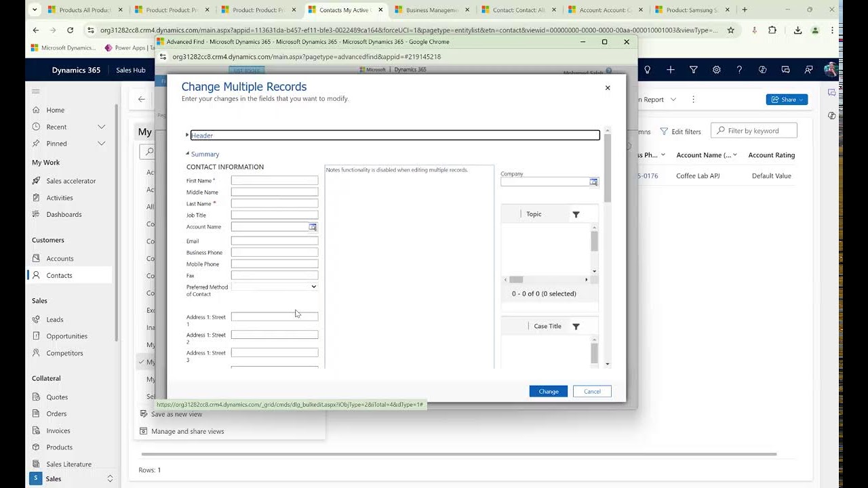The image size is (868, 488).
Task: Open Orders in the sidebar
Action: coord(56,413)
